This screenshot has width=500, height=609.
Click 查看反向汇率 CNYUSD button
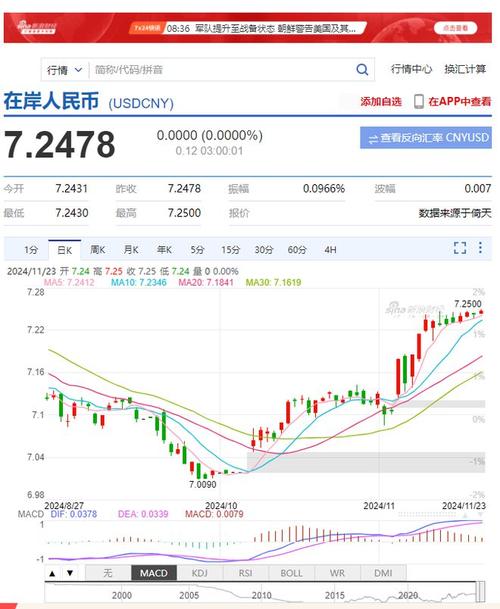point(426,138)
